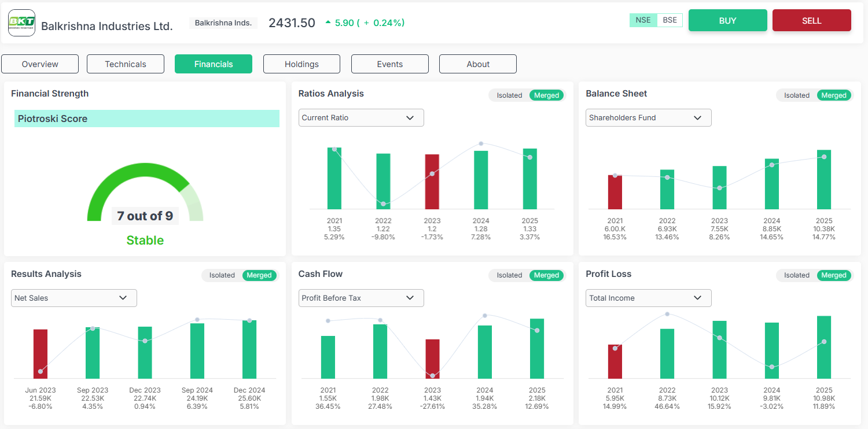Open the Current Ratio dropdown

361,117
